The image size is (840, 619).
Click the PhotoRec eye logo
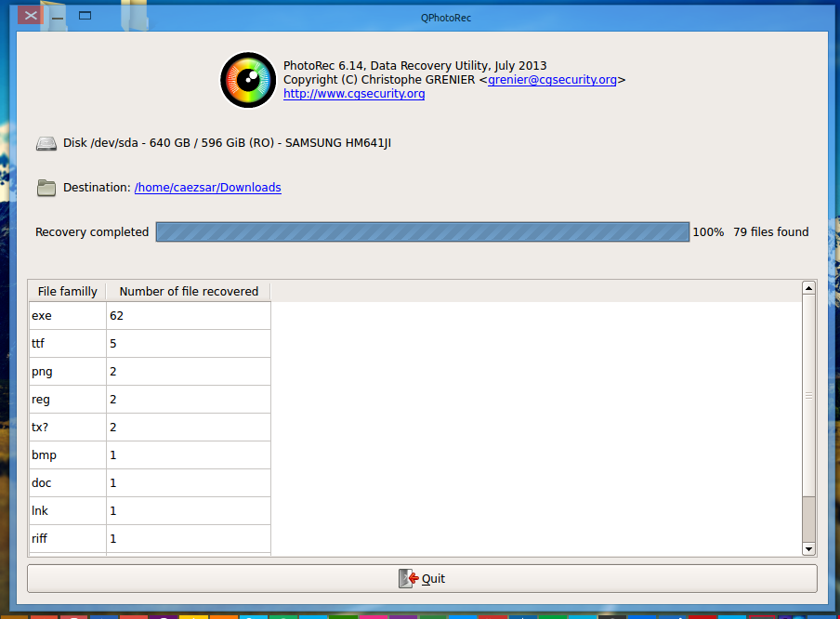pyautogui.click(x=248, y=80)
